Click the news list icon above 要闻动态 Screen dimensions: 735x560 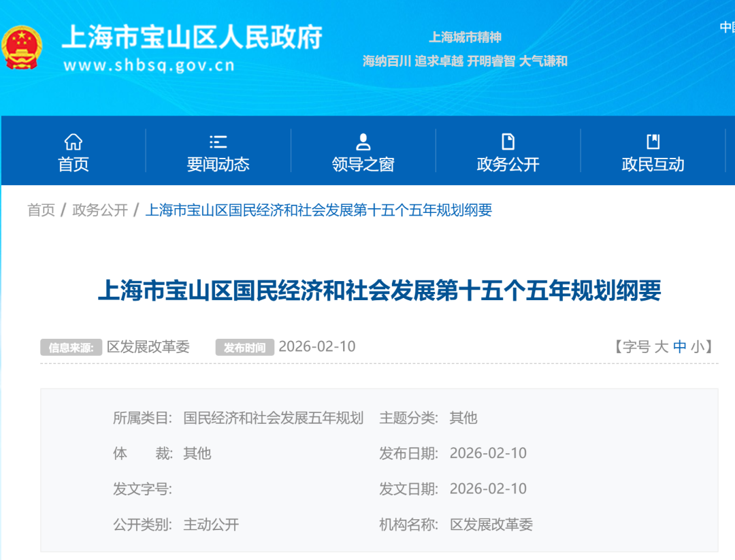tap(218, 142)
